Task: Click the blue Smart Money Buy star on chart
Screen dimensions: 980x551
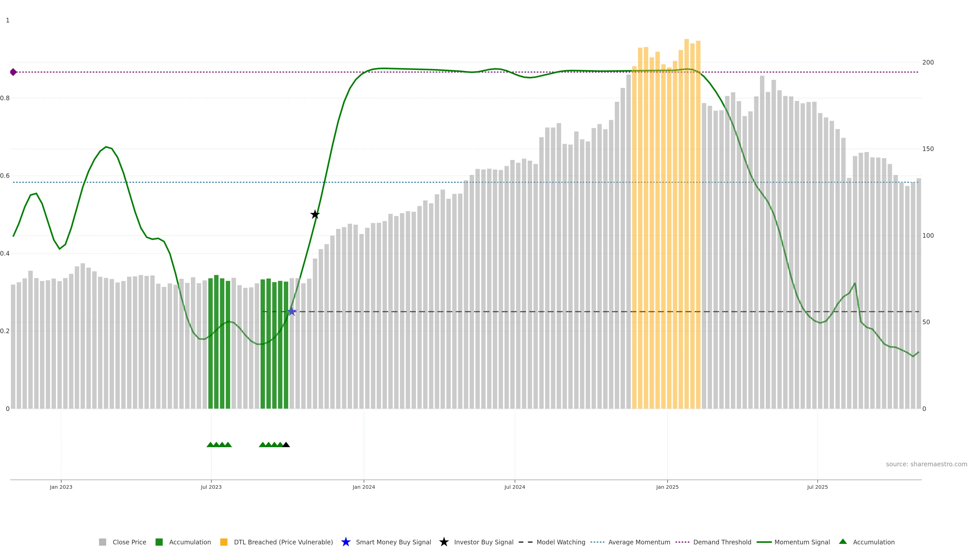Action: click(291, 311)
